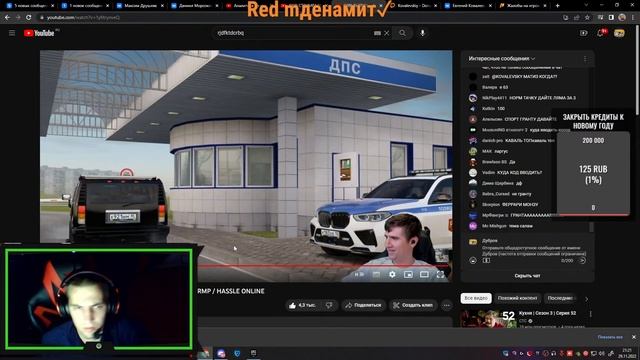Open the Кухня video thumbnail
Viewport: 640px width, 360px height.
[488, 318]
